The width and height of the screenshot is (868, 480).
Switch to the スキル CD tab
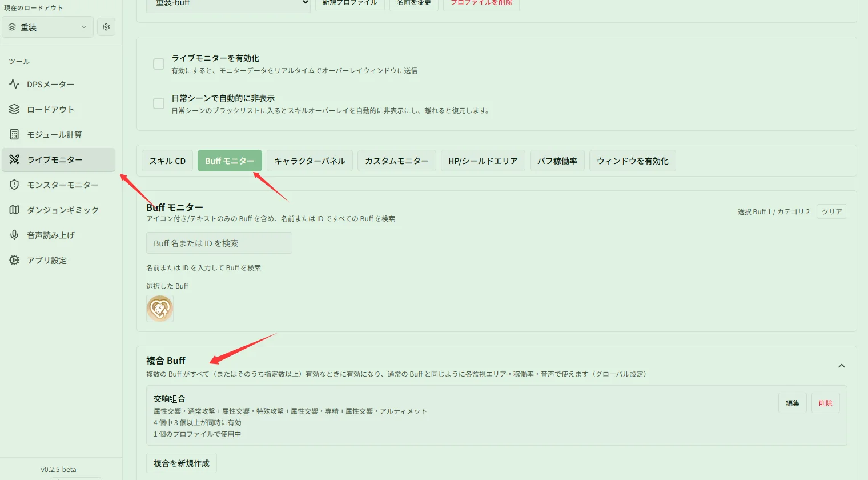click(x=167, y=161)
